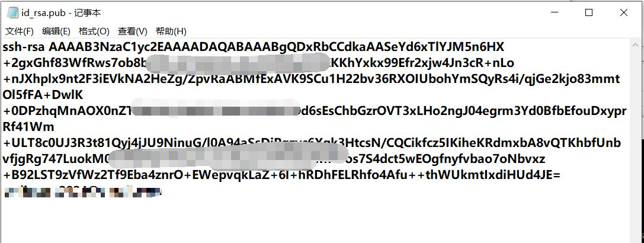Click the Notepad icon in title bar
Image resolution: width=644 pixels, height=243 pixels.
pos(12,13)
